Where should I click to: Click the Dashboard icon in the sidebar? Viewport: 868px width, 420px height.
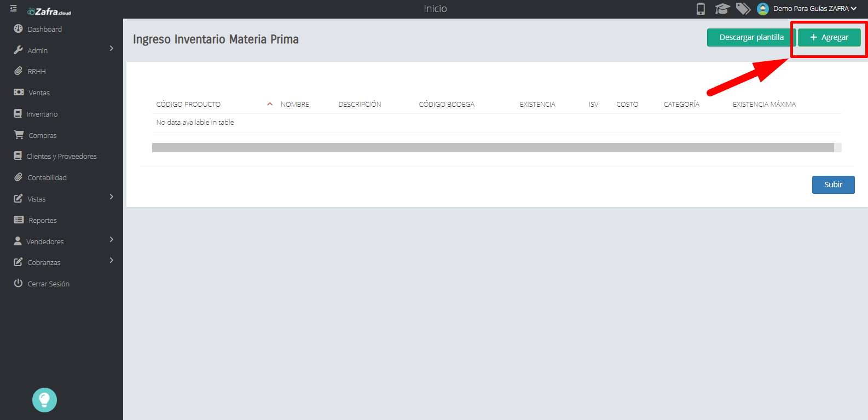(18, 28)
